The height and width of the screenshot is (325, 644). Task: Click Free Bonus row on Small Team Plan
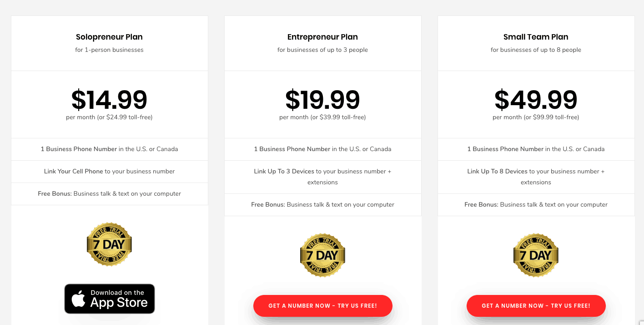click(536, 204)
